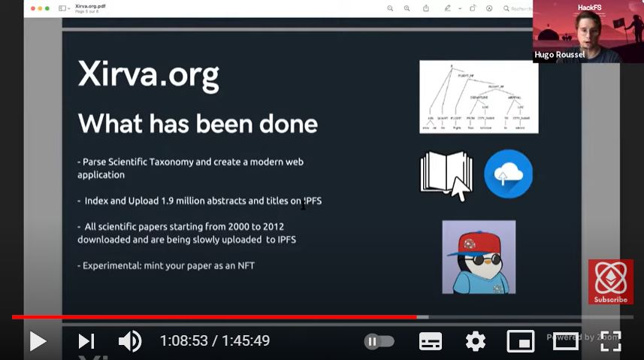Click the Subscribe channel watermark
This screenshot has height=360, width=644.
(610, 282)
